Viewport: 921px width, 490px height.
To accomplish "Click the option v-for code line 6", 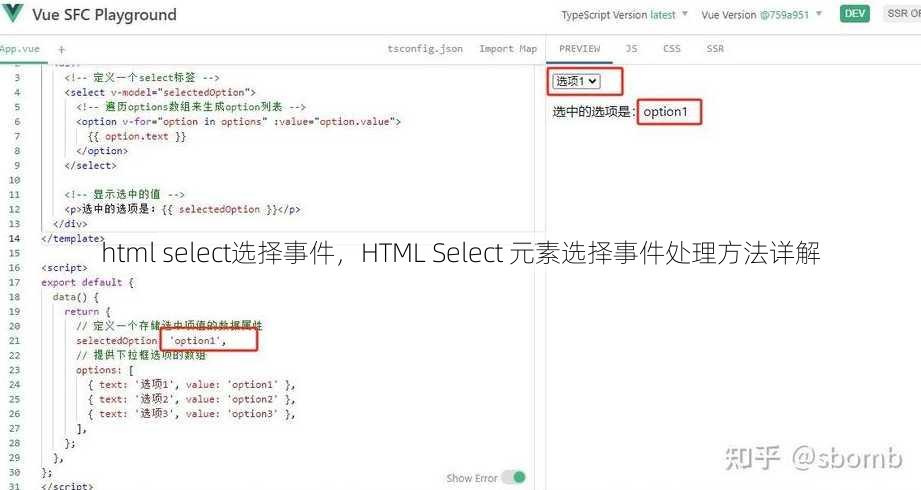I will point(238,122).
